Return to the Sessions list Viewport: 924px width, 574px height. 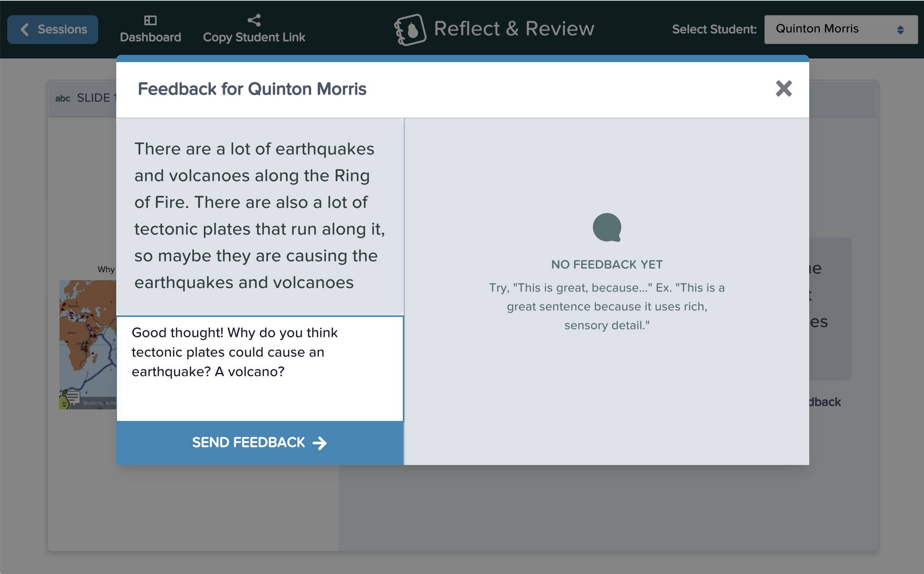(x=53, y=29)
